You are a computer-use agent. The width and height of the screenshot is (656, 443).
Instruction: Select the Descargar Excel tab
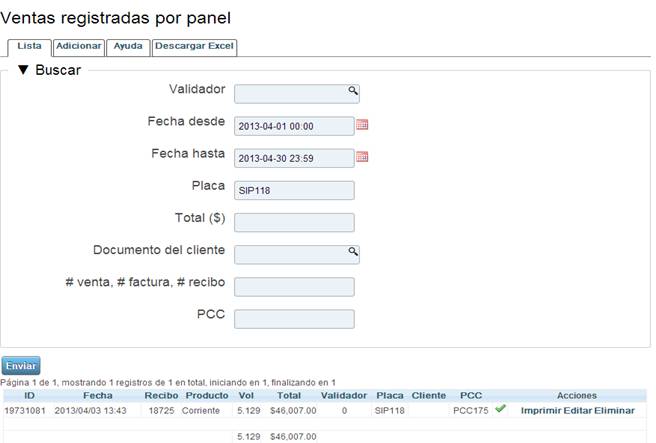(x=194, y=46)
